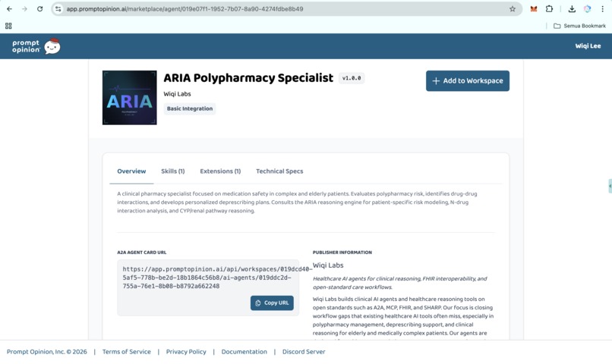
Task: Open browser downloads icon
Action: click(572, 9)
